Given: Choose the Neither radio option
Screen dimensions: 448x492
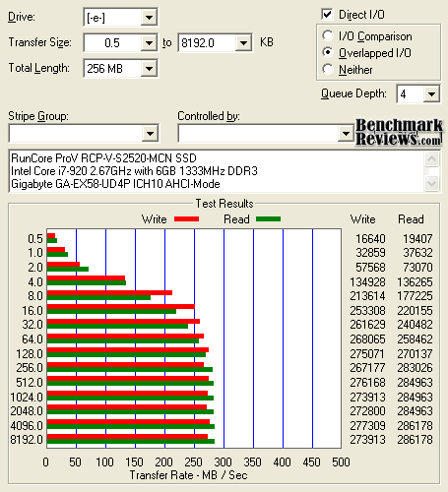Looking at the screenshot, I should coord(328,69).
